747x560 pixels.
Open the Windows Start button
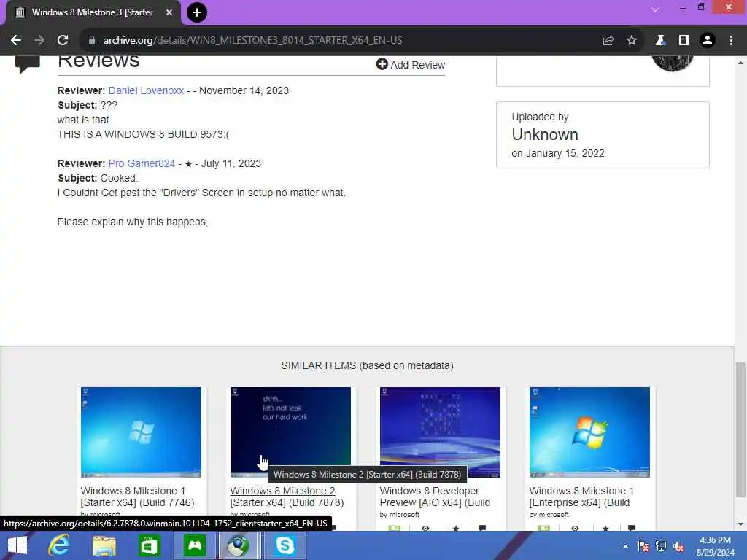[18, 545]
